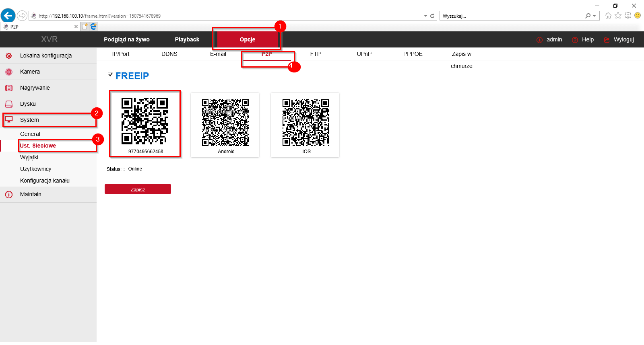Screen dimensions: 644x345
Task: Click the Kamera sidebar icon
Action: [x=9, y=72]
